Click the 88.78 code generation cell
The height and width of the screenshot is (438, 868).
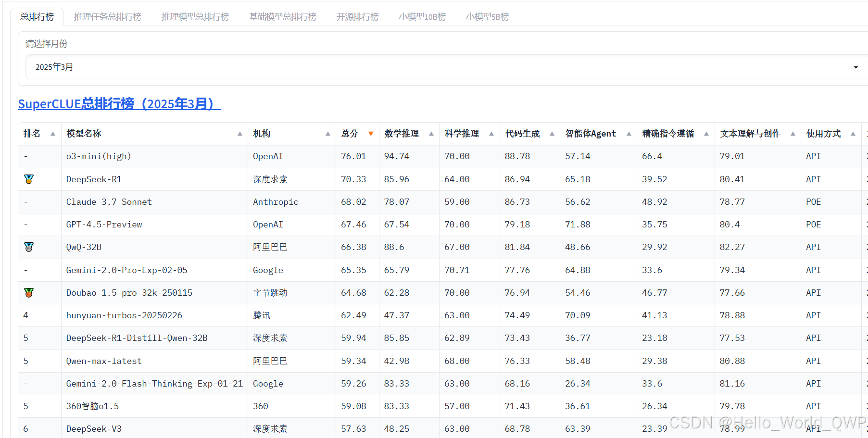tap(530, 156)
